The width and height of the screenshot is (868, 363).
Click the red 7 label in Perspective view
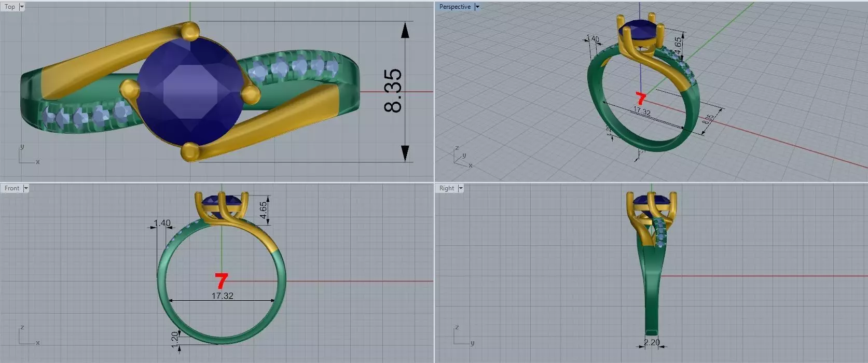[x=641, y=99]
